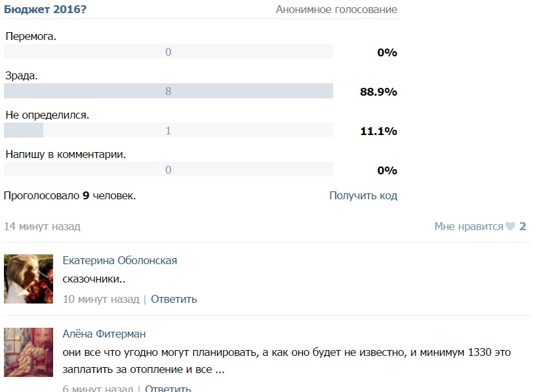Viewport: 541px width, 392px height.
Task: Open Алёна Фитерман's profile name
Action: (x=104, y=334)
